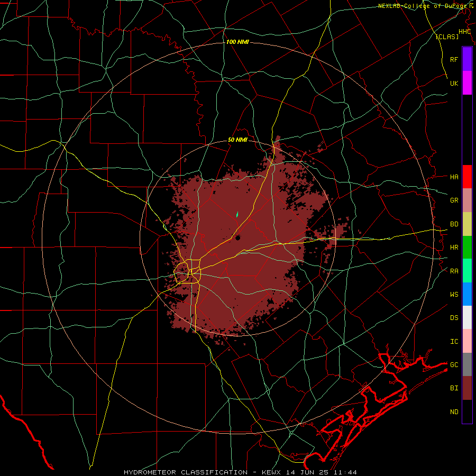Viewport: 476px width, 476px height.
Task: Click the UK legend label
Action: (454, 83)
